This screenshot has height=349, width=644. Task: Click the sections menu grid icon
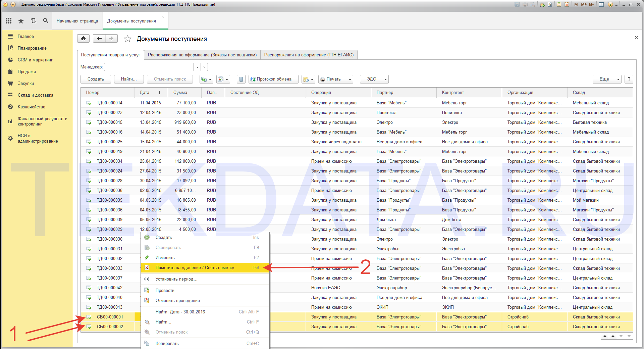[9, 21]
